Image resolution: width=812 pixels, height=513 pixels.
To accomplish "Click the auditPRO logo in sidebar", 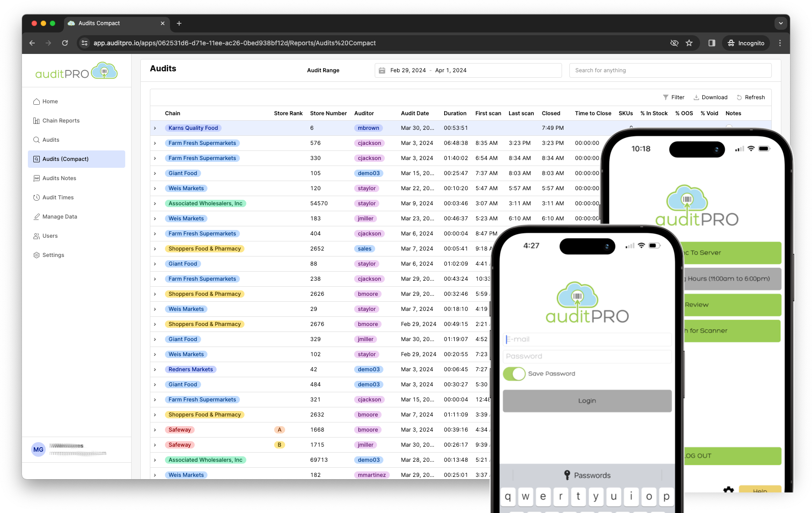I will (x=76, y=71).
